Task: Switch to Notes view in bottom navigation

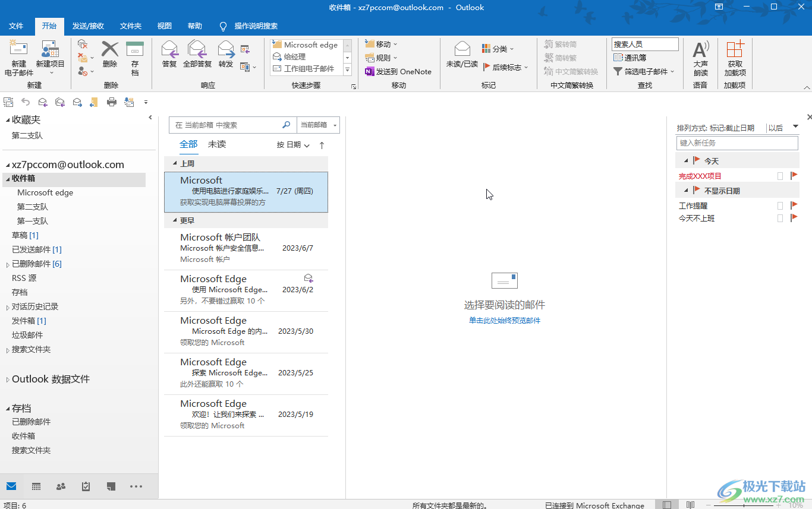Action: click(111, 486)
